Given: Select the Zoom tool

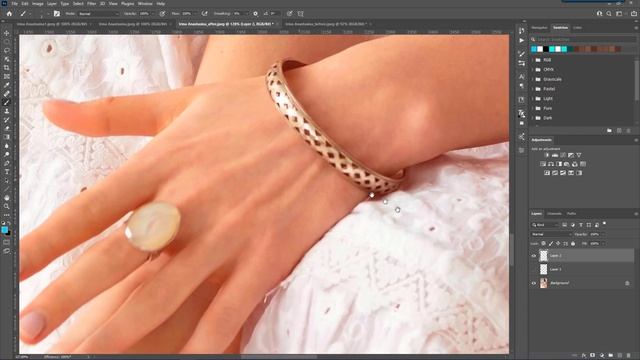Looking at the screenshot, I should 7,206.
